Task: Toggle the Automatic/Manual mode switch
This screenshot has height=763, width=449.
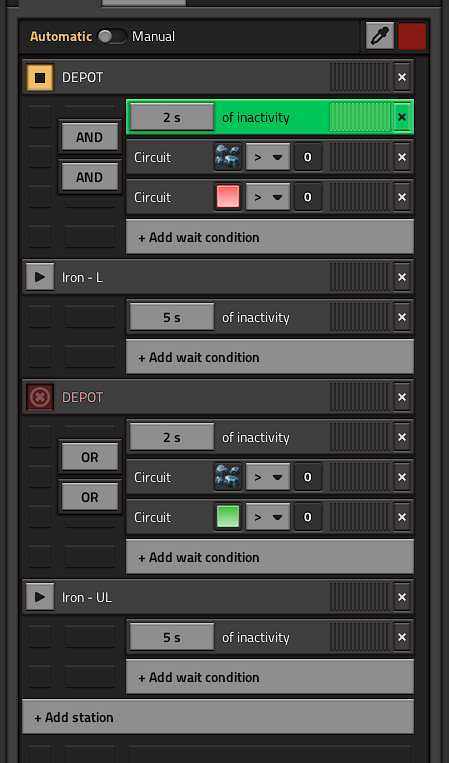Action: point(112,36)
